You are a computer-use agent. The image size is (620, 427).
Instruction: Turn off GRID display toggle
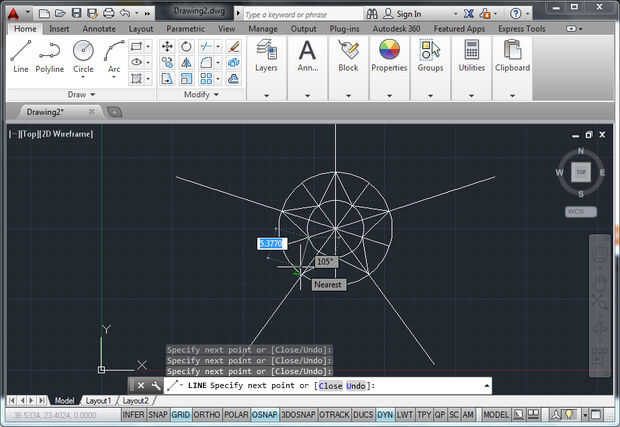(181, 414)
